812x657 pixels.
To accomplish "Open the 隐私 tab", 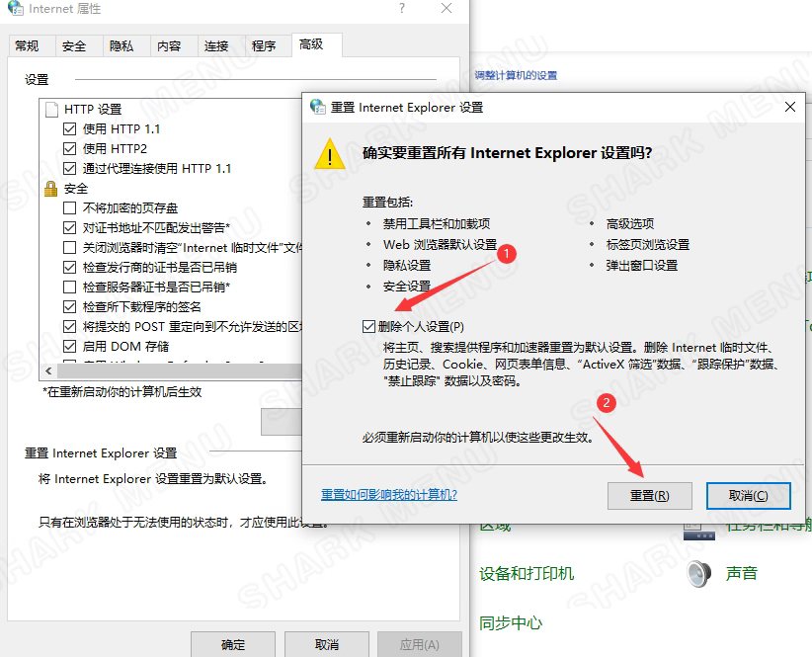I will (122, 46).
